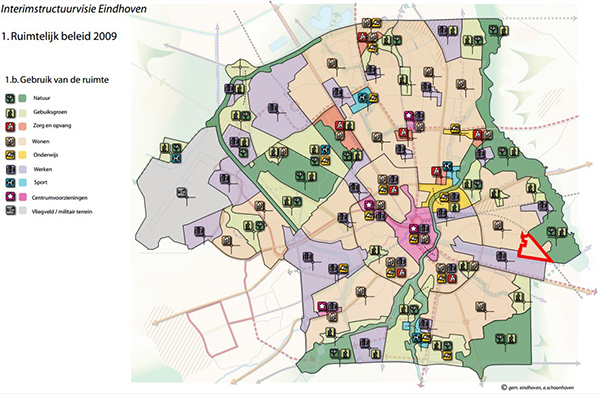
Task: Select the Werken legend icon
Action: pos(10,169)
